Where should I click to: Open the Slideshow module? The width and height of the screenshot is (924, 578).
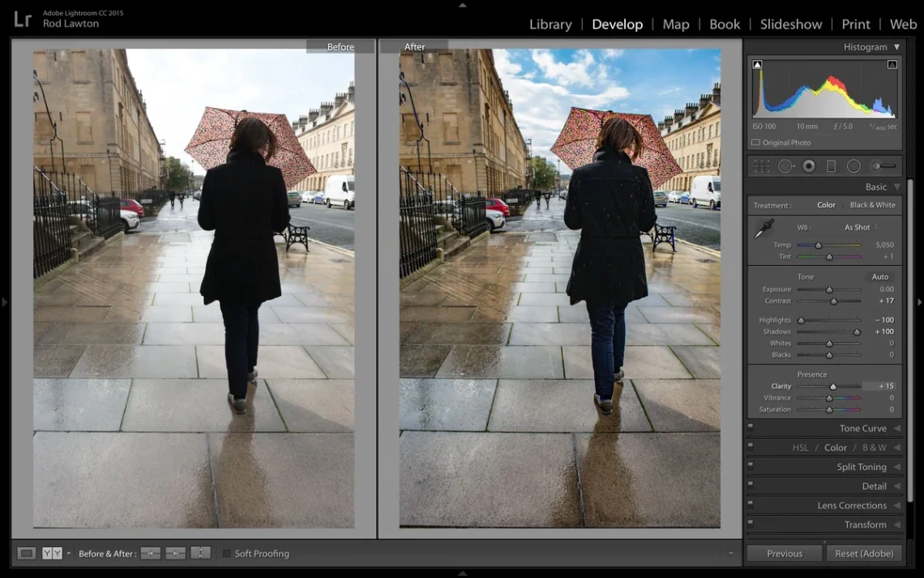tap(791, 24)
